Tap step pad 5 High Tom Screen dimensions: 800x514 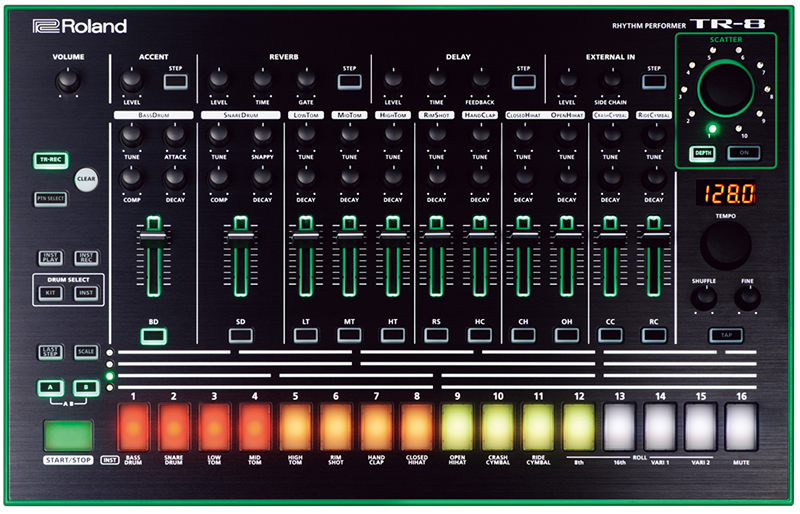pos(295,427)
